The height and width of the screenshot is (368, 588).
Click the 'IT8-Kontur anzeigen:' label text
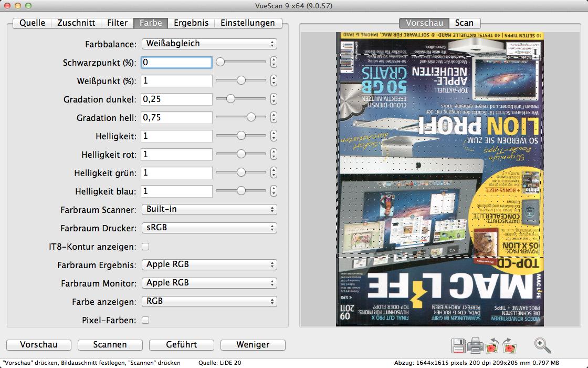point(92,247)
